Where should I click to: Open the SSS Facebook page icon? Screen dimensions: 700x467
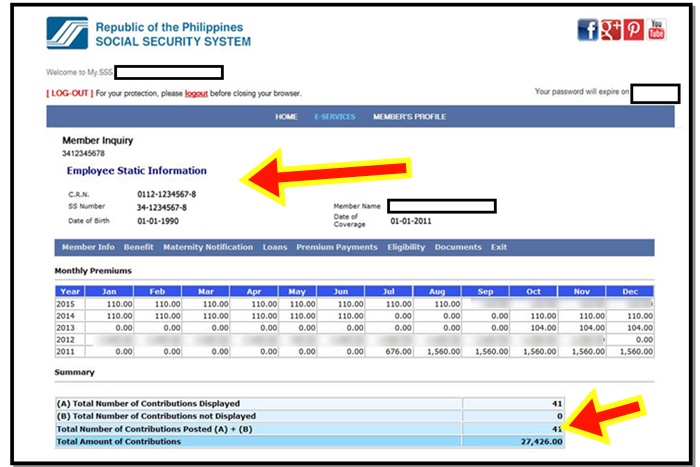588,30
